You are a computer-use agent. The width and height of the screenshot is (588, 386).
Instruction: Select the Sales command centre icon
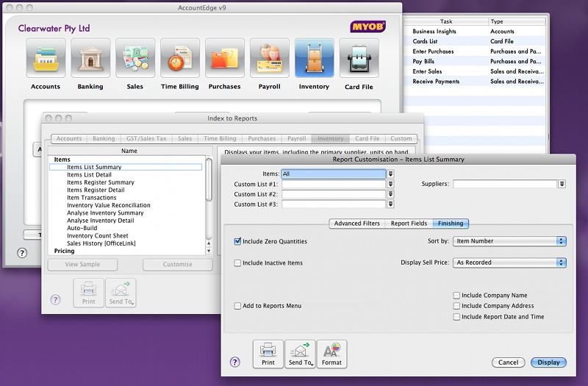pyautogui.click(x=135, y=59)
